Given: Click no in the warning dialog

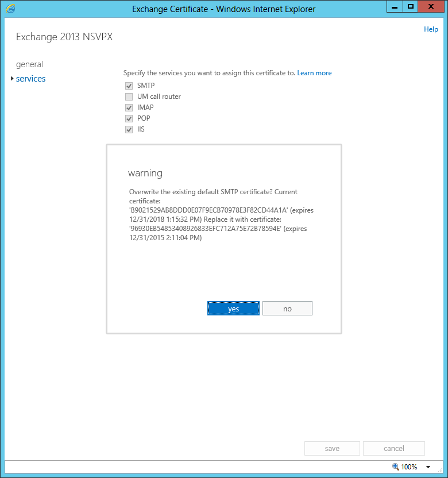Looking at the screenshot, I should pos(287,309).
